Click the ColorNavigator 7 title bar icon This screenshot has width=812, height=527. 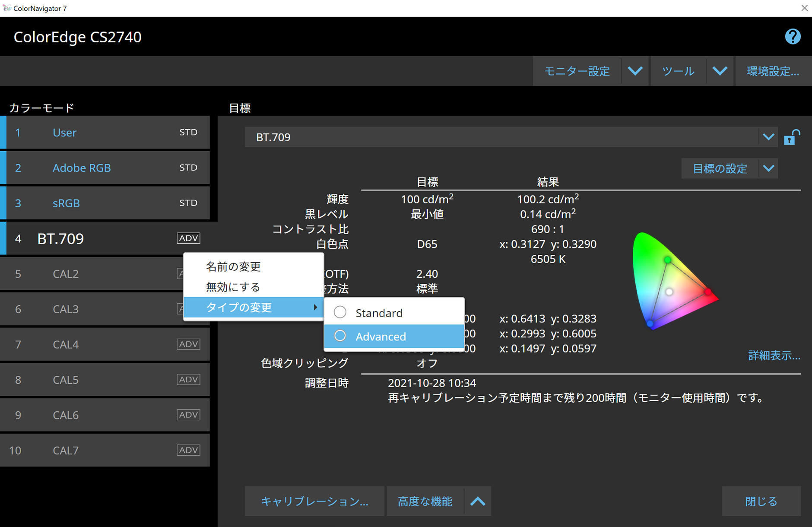pos(6,8)
